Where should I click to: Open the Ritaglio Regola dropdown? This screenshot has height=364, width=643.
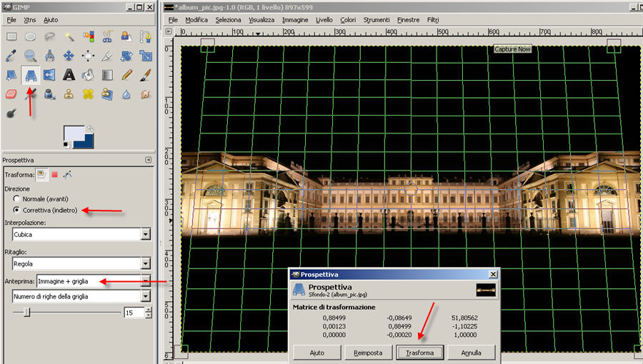[146, 264]
